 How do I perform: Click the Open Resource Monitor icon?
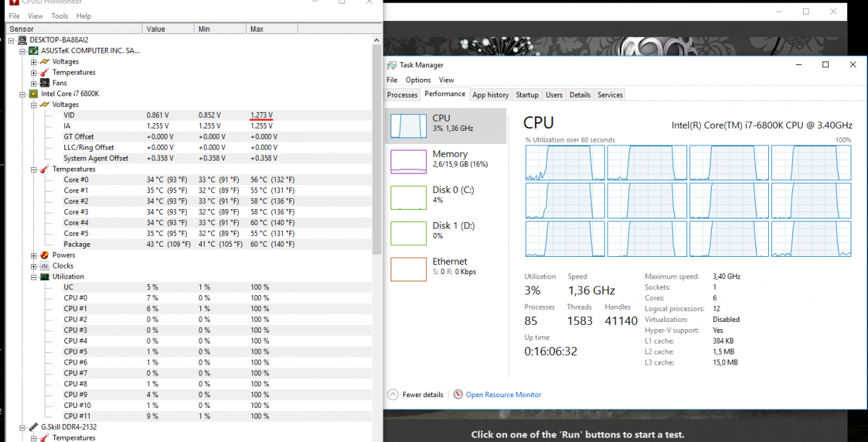(x=458, y=394)
